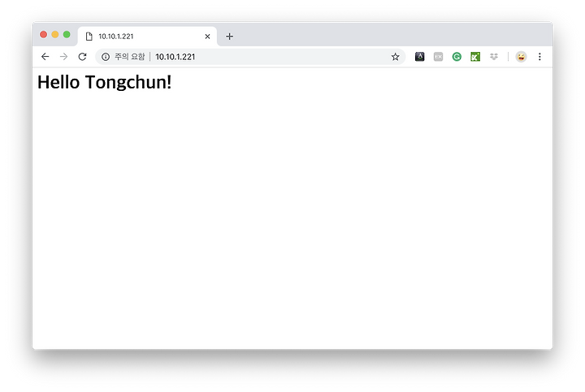Maximize the window with green button
Viewport: 585px width, 392px height.
(67, 35)
